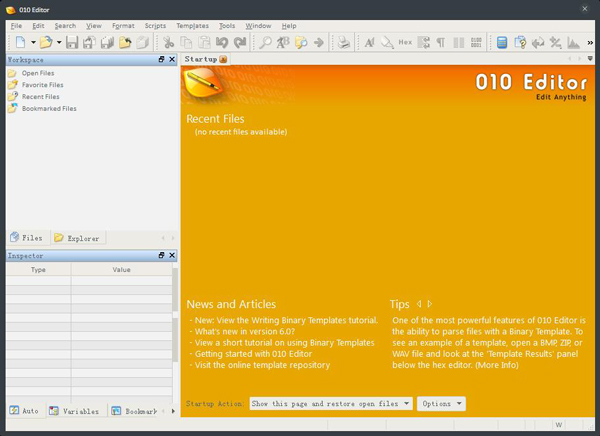This screenshot has width=600, height=436.
Task: Open the Calculator icon
Action: point(502,42)
